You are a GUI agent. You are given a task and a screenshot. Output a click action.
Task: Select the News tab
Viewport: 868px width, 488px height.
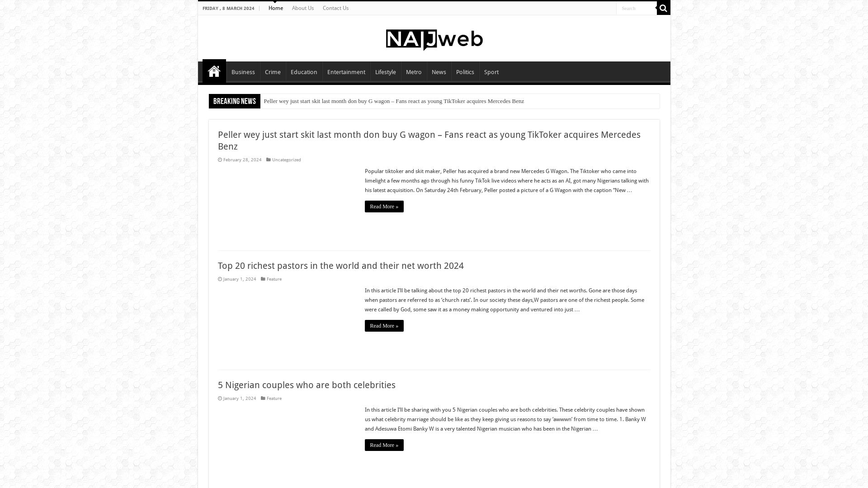tap(438, 71)
